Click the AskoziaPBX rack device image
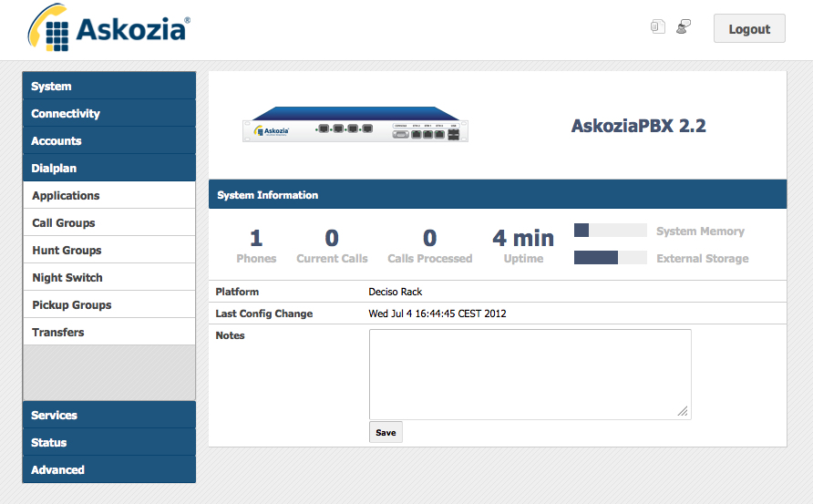The height and width of the screenshot is (504, 813). click(x=355, y=125)
